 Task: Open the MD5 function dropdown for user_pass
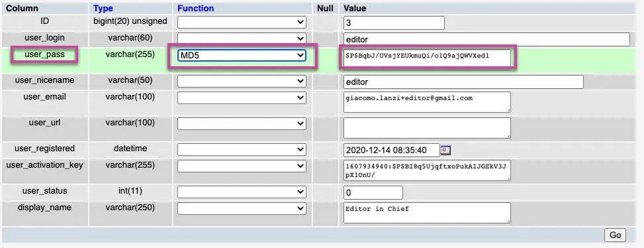click(242, 56)
